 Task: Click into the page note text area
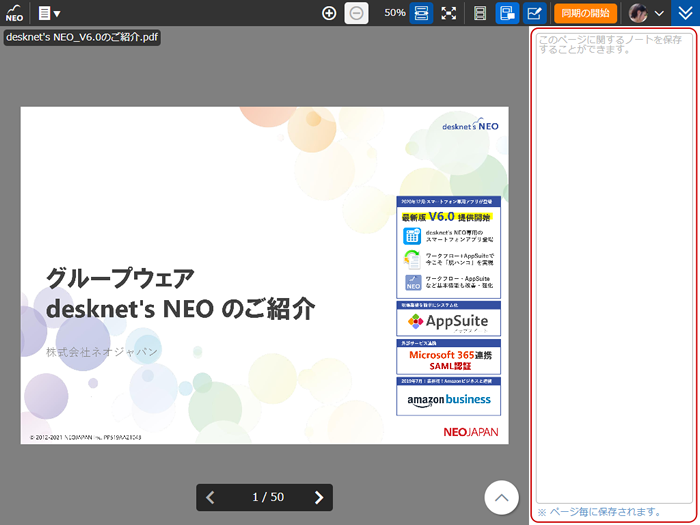[x=614, y=268]
